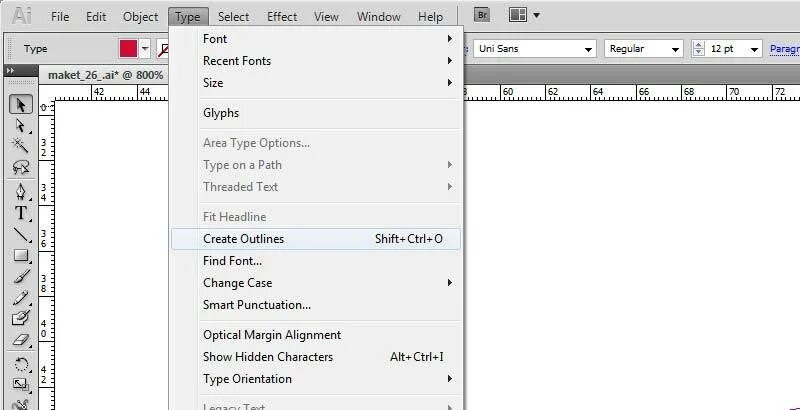Image resolution: width=800 pixels, height=410 pixels.
Task: Select the black arrow Selection tool
Action: (20, 104)
